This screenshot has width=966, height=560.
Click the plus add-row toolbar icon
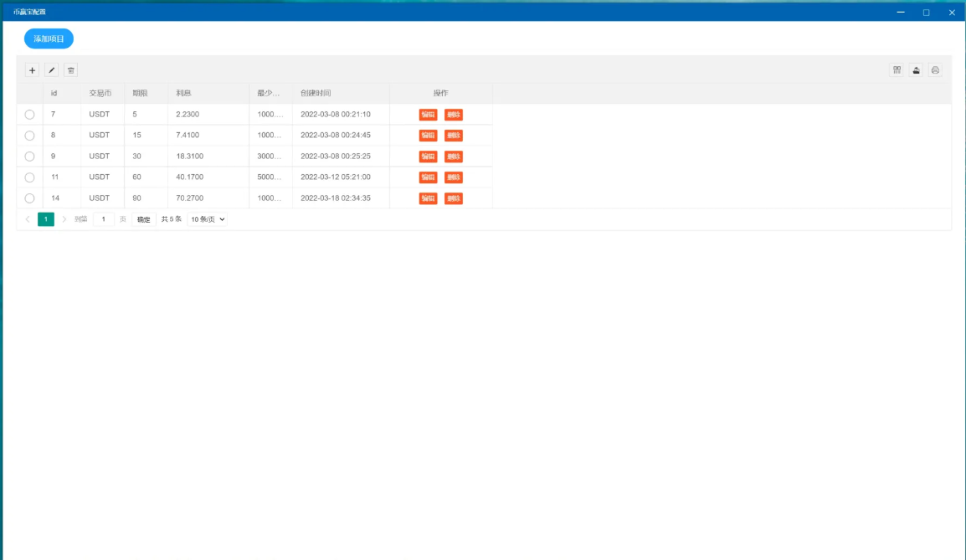(x=32, y=70)
